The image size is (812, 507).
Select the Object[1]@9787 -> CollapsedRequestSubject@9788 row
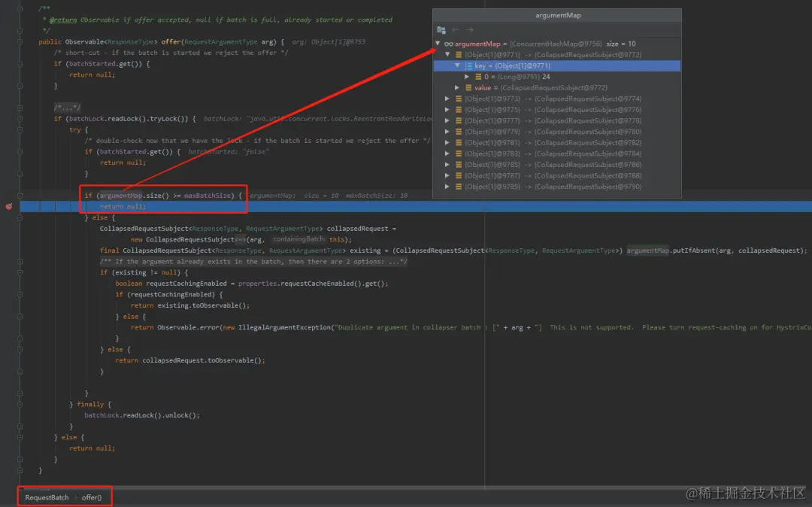[x=556, y=175]
